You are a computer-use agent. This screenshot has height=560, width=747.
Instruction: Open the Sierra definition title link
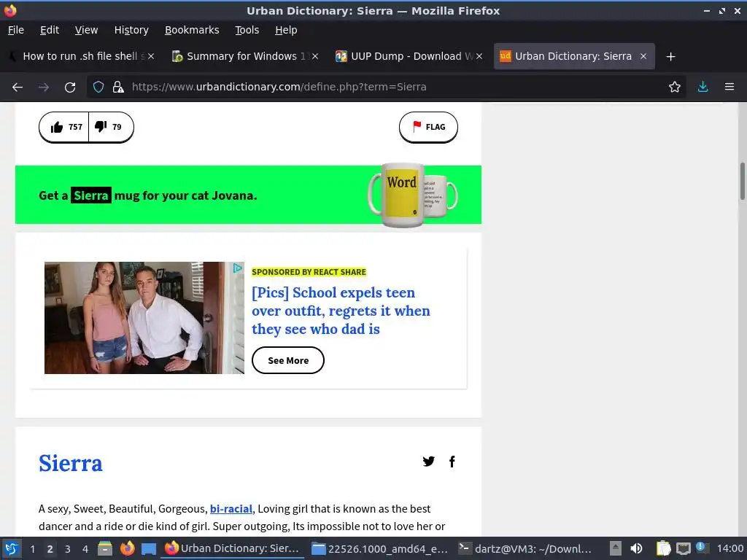click(71, 463)
